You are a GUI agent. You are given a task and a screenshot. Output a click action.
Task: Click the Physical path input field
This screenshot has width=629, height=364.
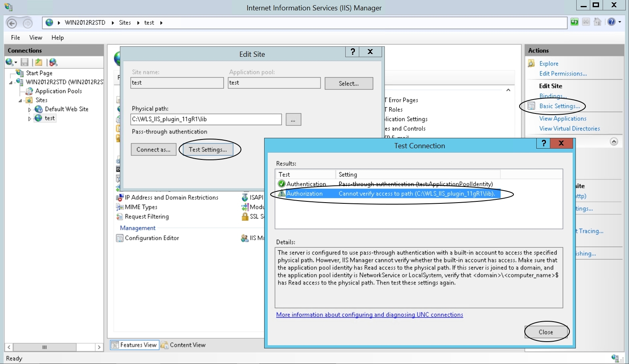pos(206,119)
